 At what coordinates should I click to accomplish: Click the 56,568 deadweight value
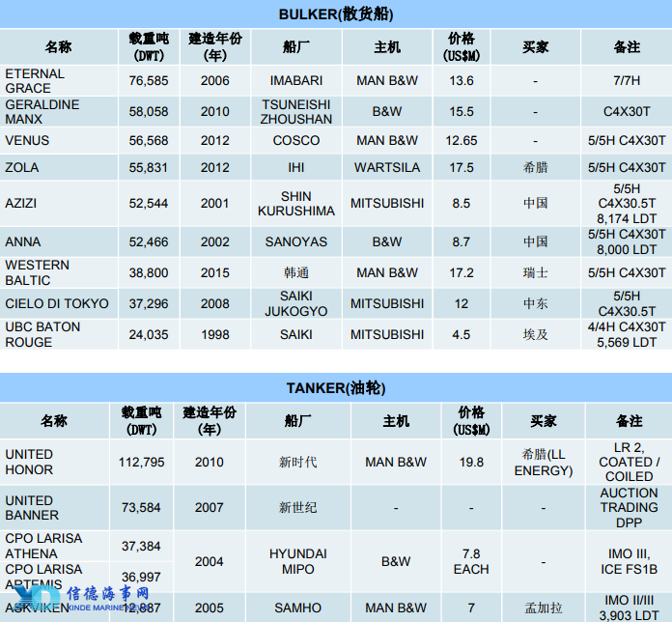coord(149,141)
